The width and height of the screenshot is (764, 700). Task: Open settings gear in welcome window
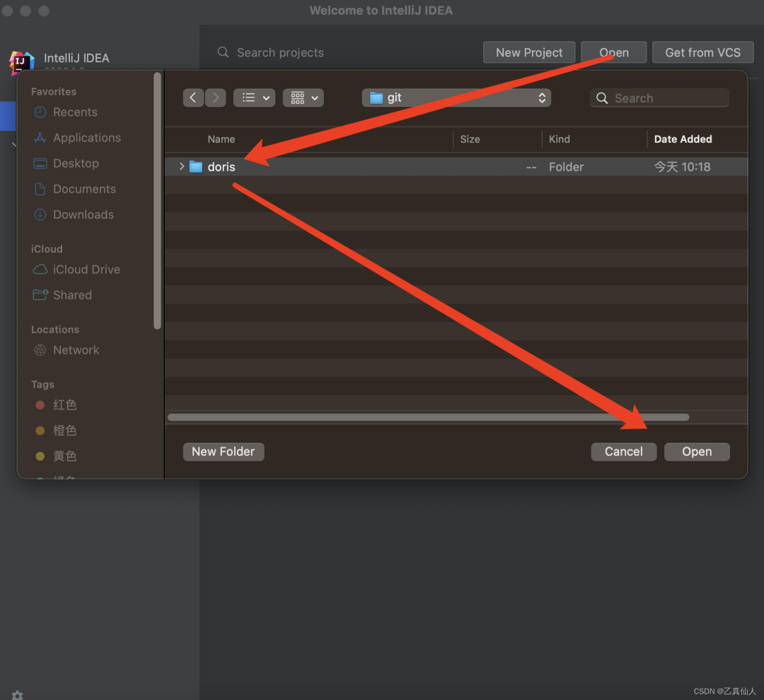17,695
